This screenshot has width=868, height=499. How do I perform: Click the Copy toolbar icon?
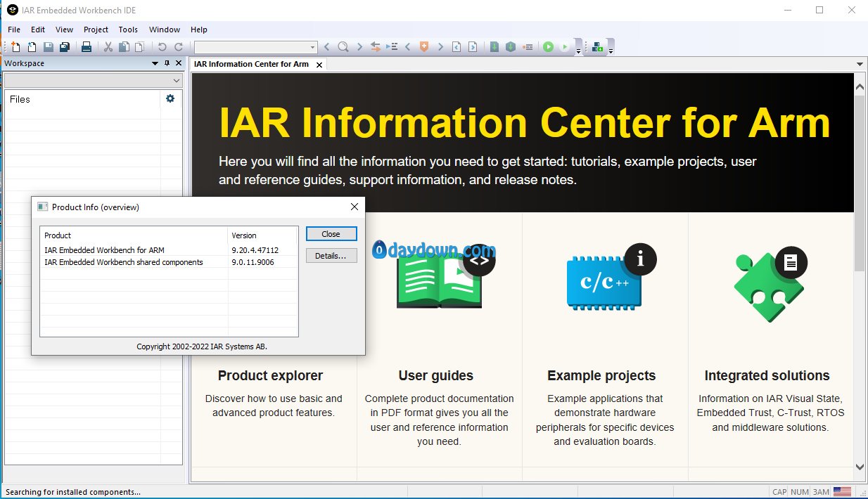124,47
